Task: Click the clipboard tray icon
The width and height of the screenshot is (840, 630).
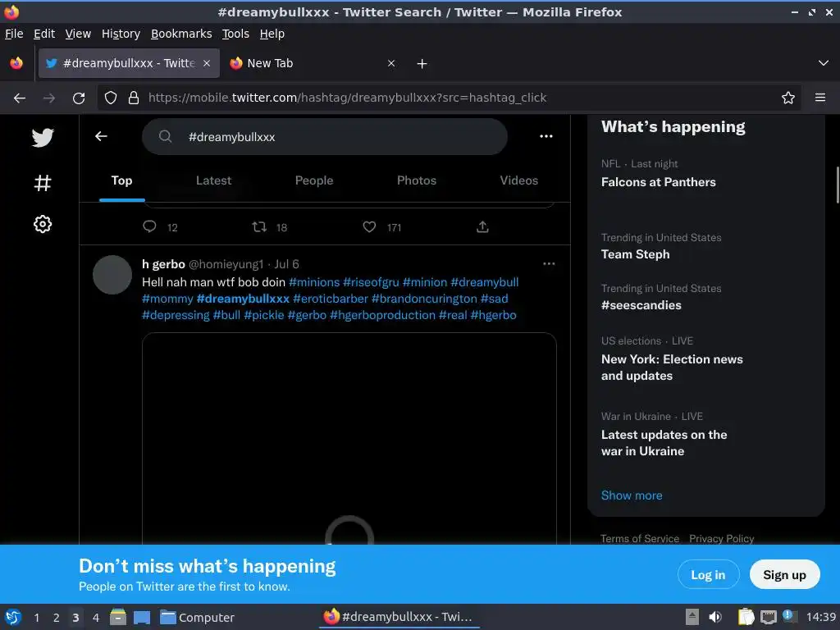Action: (x=746, y=617)
